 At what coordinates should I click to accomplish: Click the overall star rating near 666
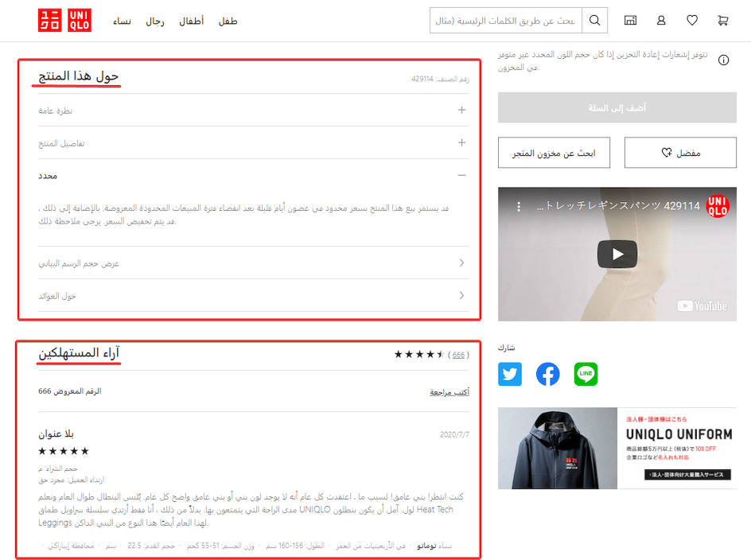tap(419, 355)
